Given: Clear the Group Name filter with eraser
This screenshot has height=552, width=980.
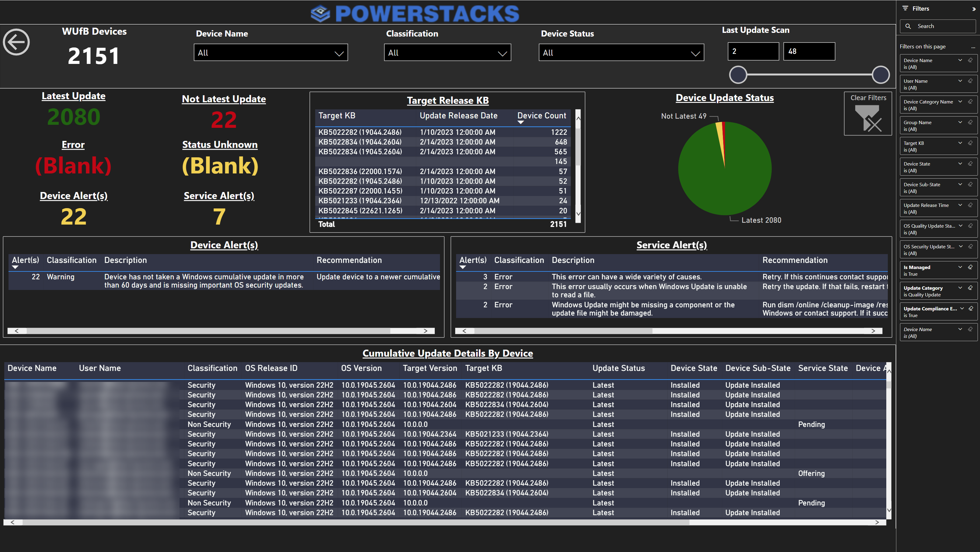Looking at the screenshot, I should [x=971, y=123].
